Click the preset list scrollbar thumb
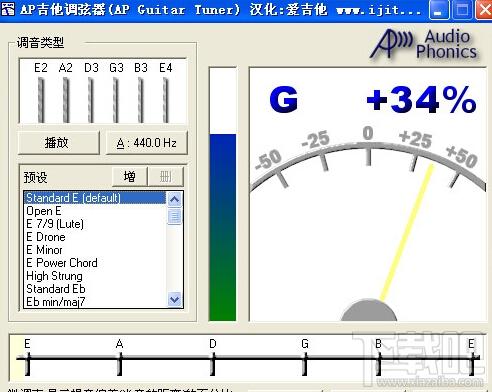This screenshot has height=392, width=492. tap(174, 216)
